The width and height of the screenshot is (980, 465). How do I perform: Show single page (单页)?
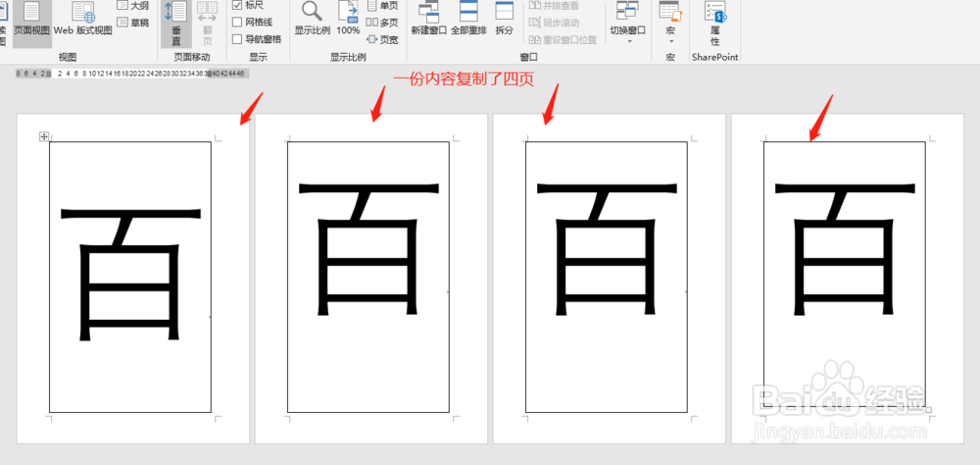(382, 6)
